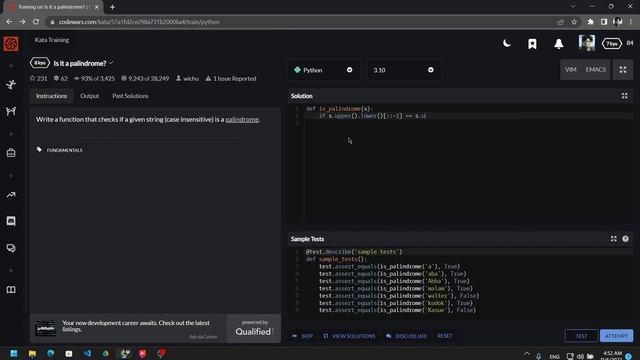Click the TEST button
The width and height of the screenshot is (640, 360).
[581, 336]
